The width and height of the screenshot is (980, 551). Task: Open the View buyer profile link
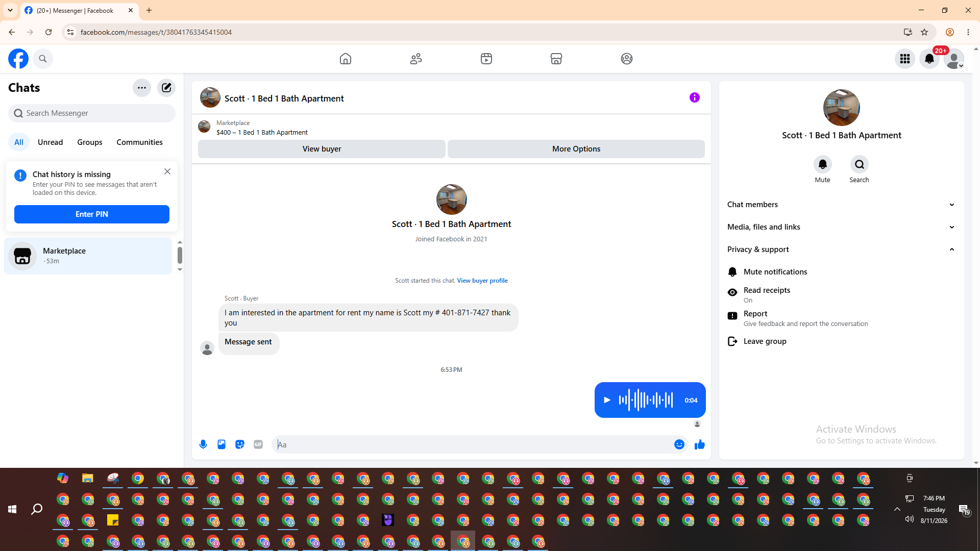click(x=482, y=281)
